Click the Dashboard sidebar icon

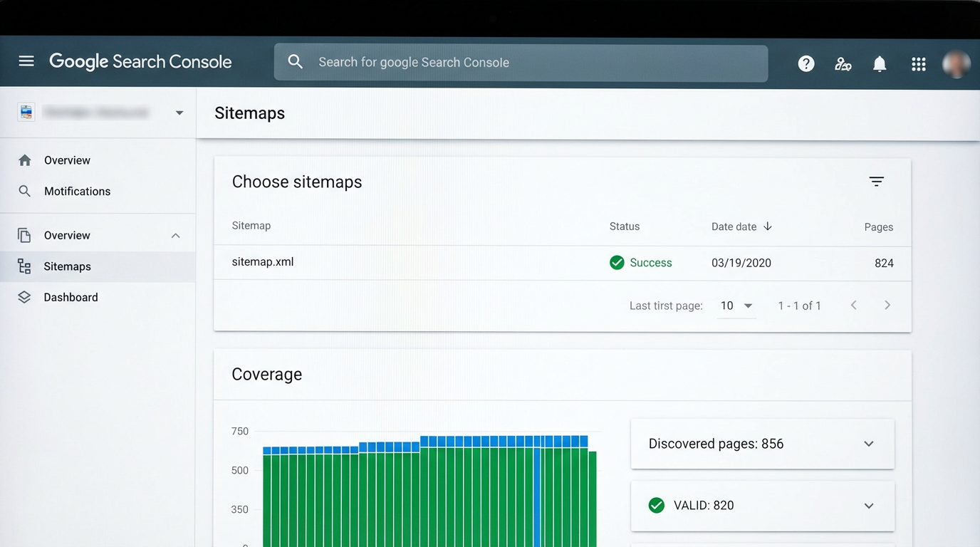tap(25, 297)
